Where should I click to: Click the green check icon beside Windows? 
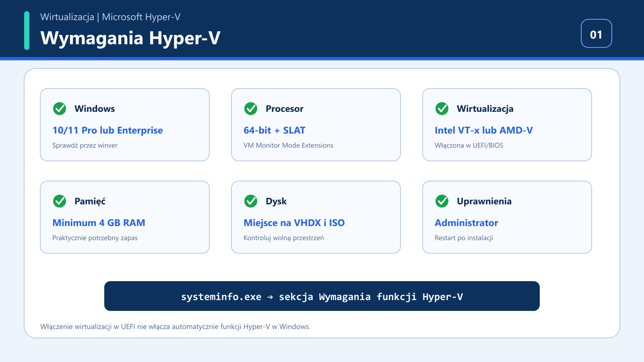pos(60,109)
